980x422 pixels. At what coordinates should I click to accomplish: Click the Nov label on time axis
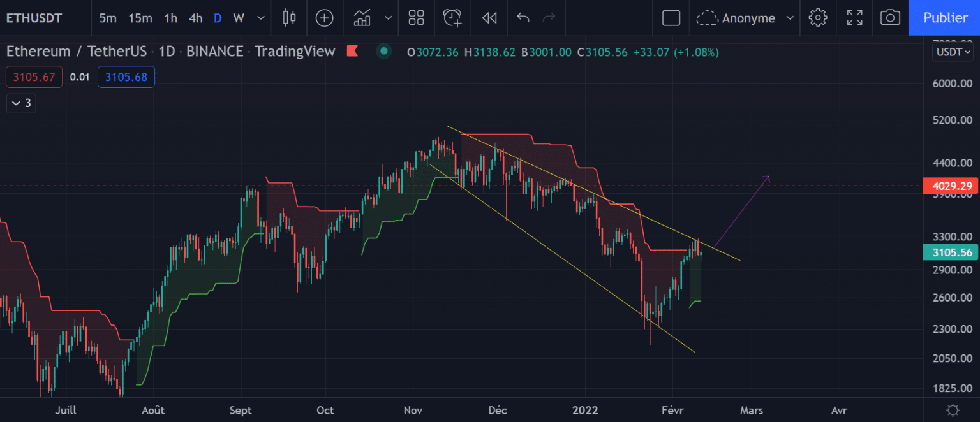pos(413,410)
